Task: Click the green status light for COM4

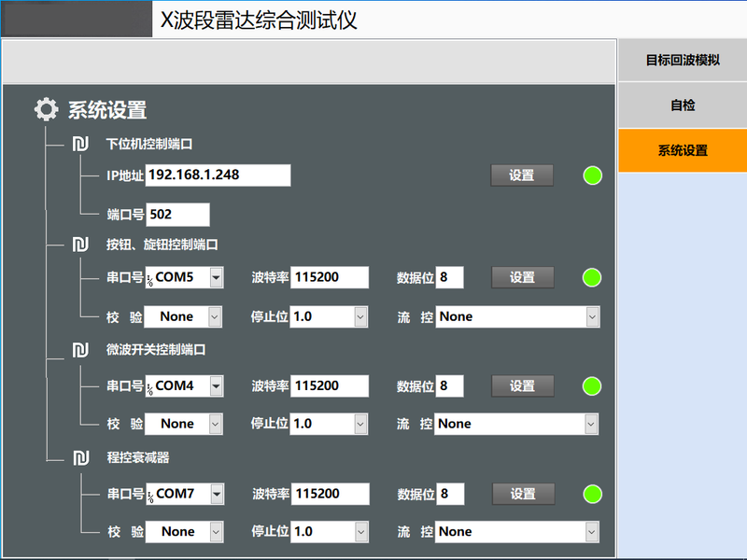Action: [x=592, y=385]
